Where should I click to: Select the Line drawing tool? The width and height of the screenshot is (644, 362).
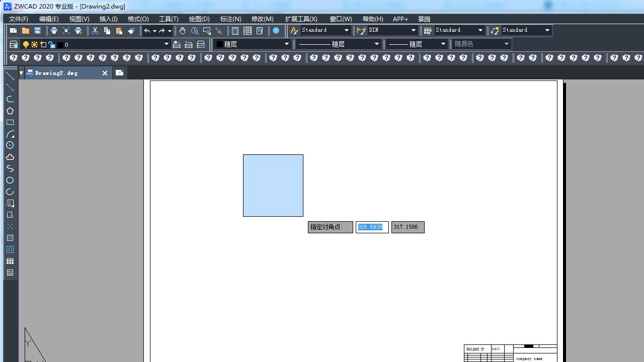point(10,76)
